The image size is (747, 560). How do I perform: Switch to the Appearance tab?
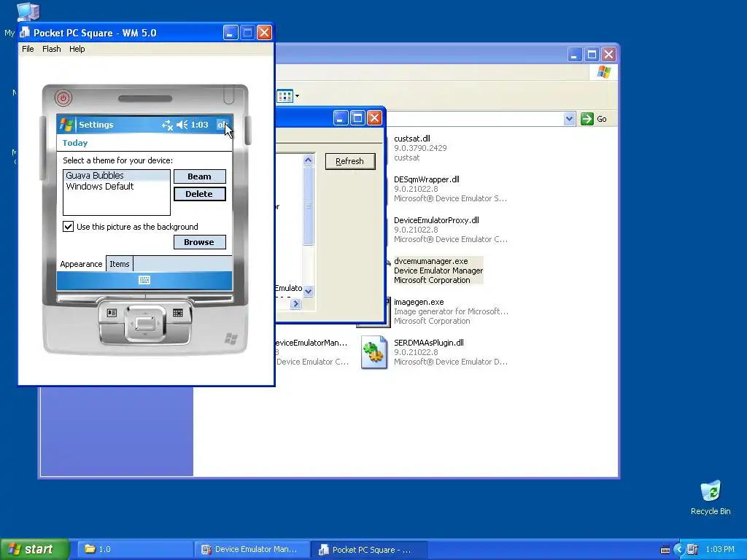pyautogui.click(x=81, y=264)
